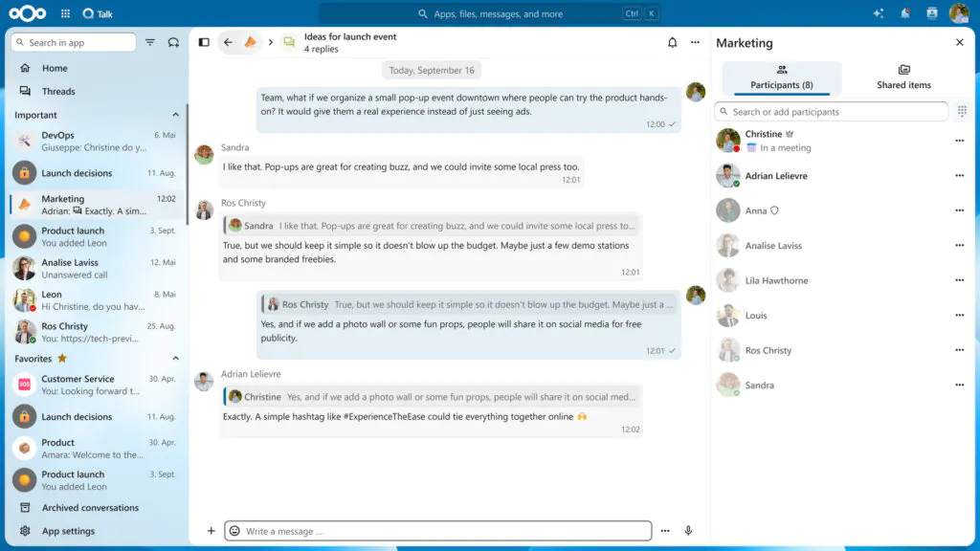Screen dimensions: 980x551
Task: Open Product launch under Important
Action: pyautogui.click(x=97, y=237)
